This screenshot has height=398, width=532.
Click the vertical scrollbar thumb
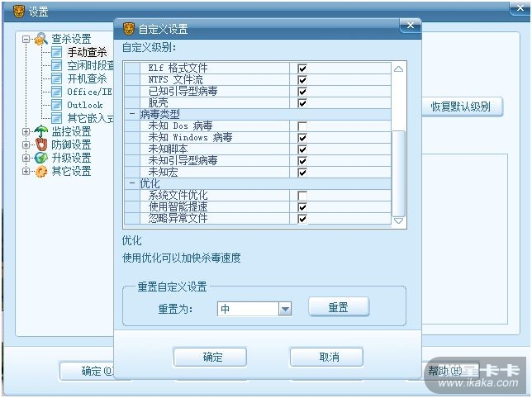point(399,173)
